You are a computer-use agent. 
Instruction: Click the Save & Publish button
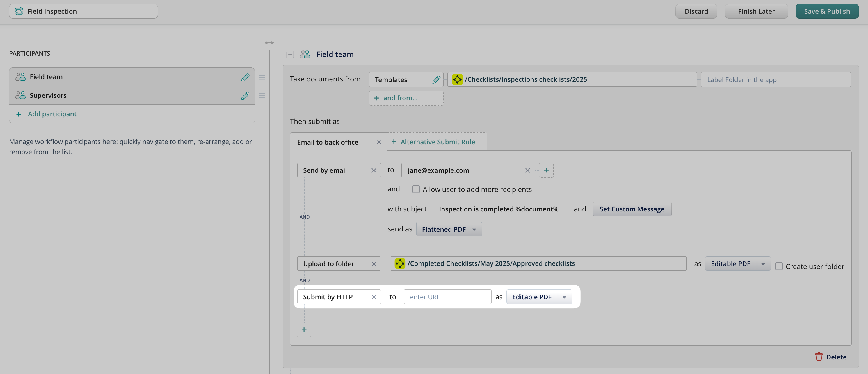point(827,11)
